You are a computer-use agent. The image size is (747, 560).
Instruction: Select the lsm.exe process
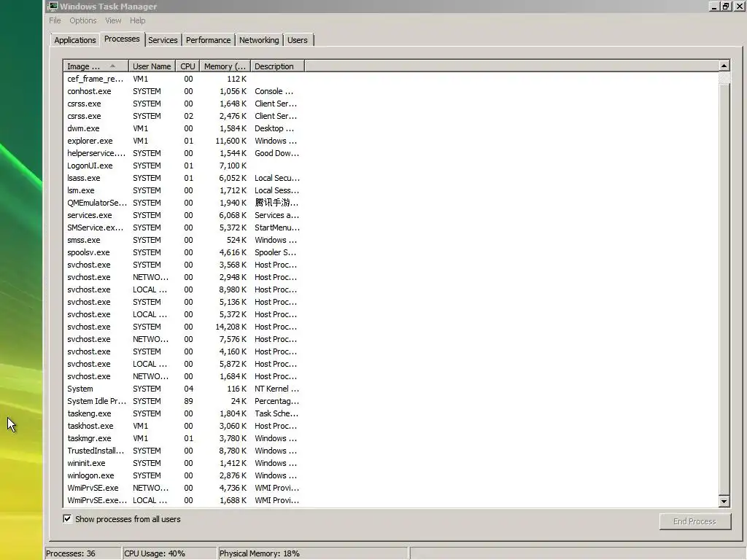coord(183,190)
